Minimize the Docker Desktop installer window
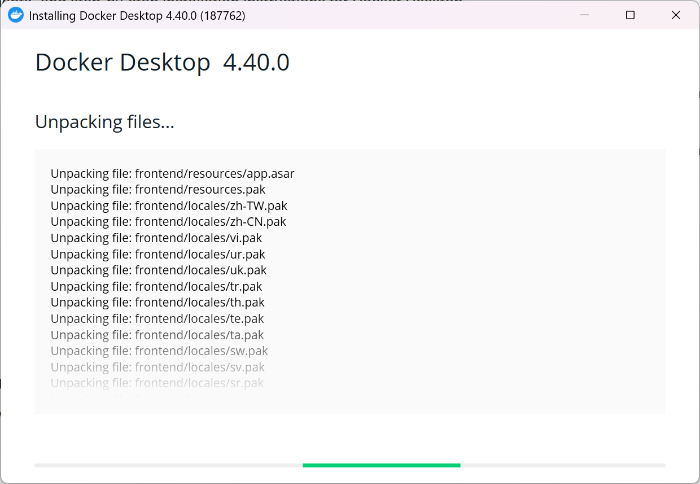 click(584, 15)
